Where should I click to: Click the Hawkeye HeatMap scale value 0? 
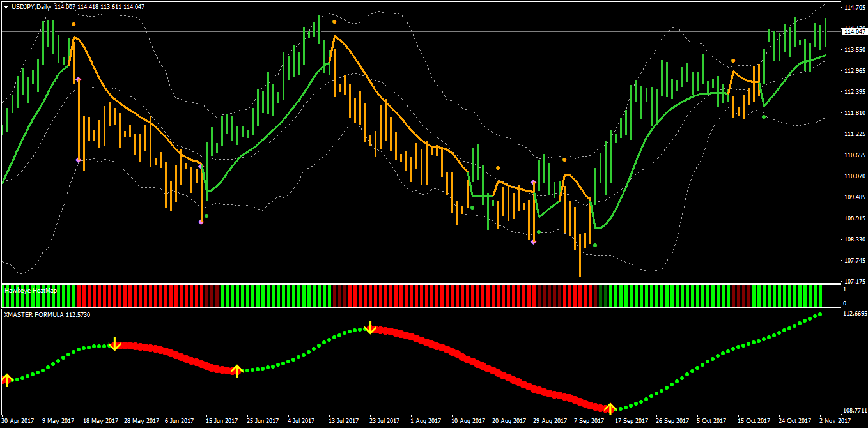click(x=845, y=303)
